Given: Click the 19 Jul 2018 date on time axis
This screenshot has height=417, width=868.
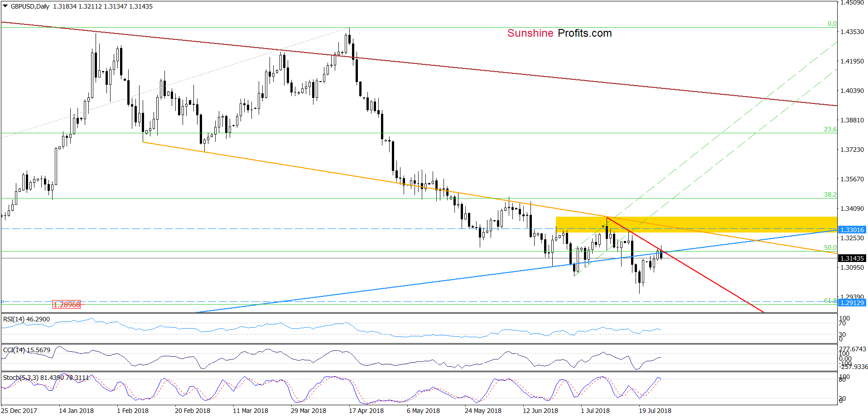Looking at the screenshot, I should (x=655, y=411).
